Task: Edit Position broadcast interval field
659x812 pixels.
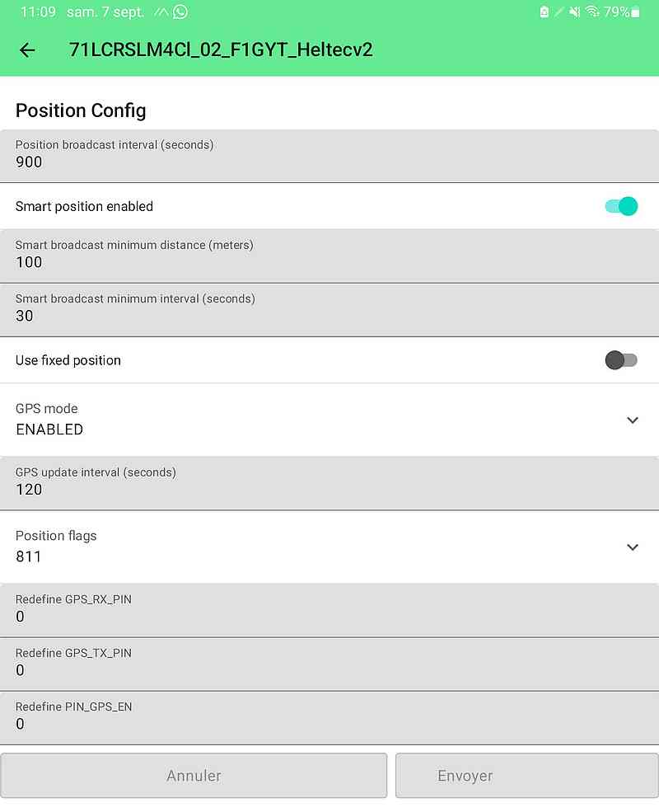Action: 329,156
